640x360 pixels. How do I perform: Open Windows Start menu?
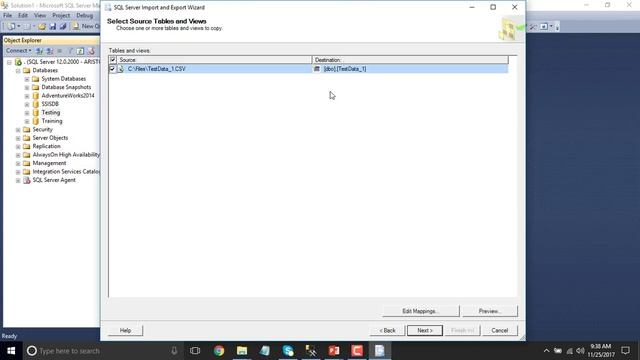click(11, 351)
